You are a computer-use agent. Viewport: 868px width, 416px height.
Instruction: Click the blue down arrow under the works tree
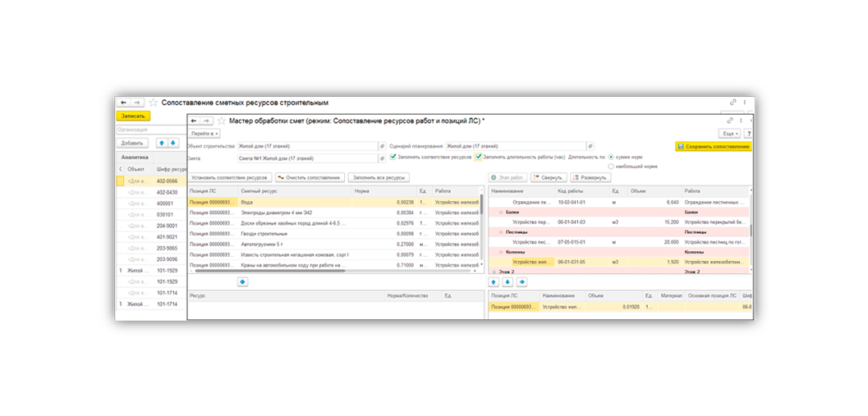[507, 281]
